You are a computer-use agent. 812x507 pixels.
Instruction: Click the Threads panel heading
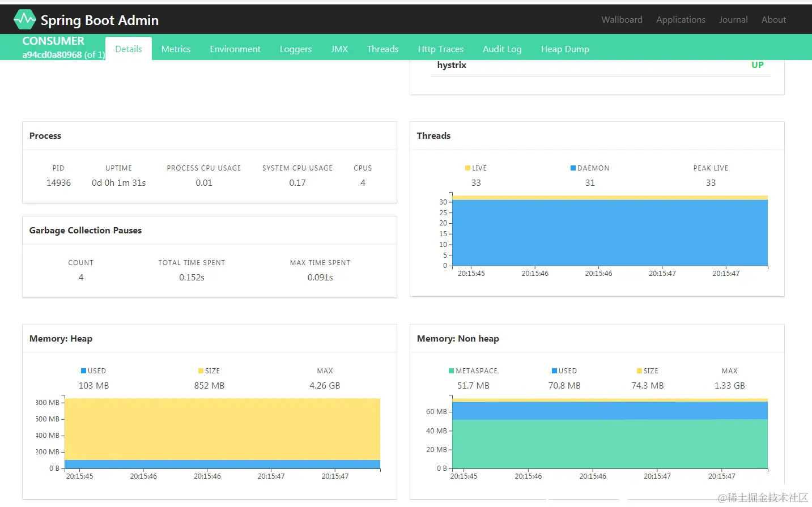433,136
